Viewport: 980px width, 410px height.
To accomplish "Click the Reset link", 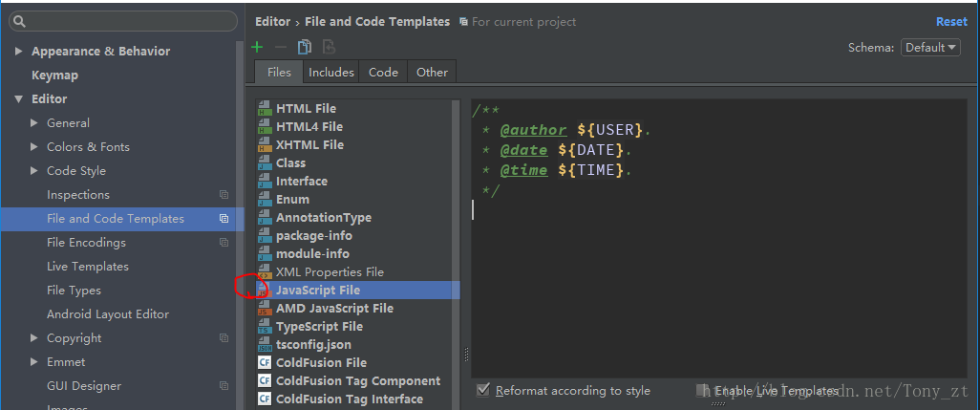I will click(951, 21).
